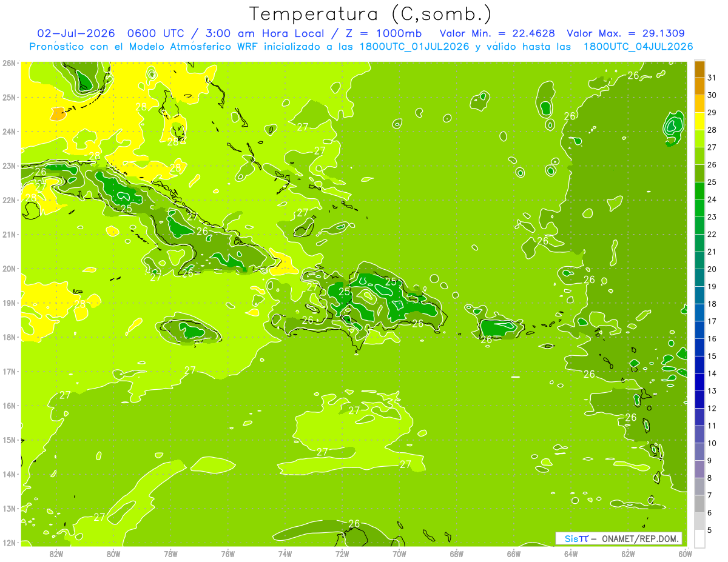Click the "60W" longitude axis label

tap(685, 554)
